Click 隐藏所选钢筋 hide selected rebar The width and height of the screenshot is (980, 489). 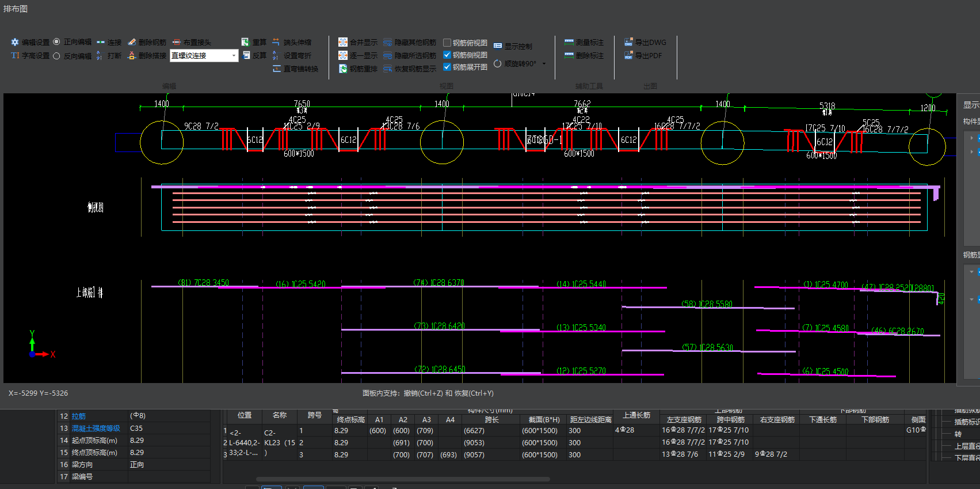coord(410,56)
